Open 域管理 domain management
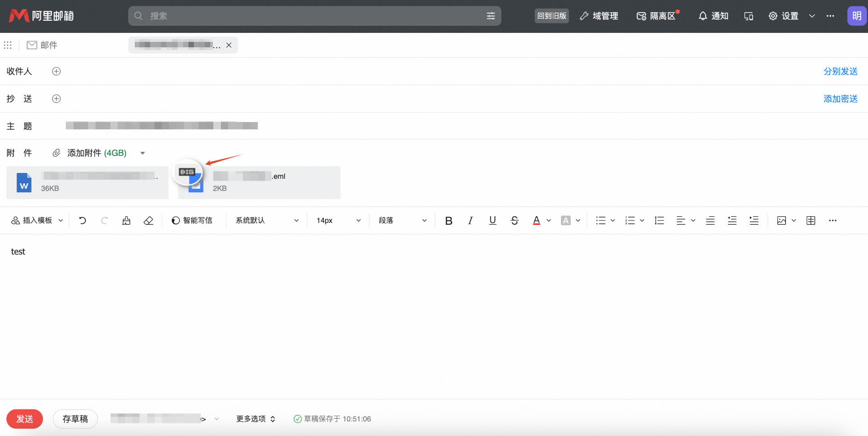The width and height of the screenshot is (868, 436). (x=599, y=16)
